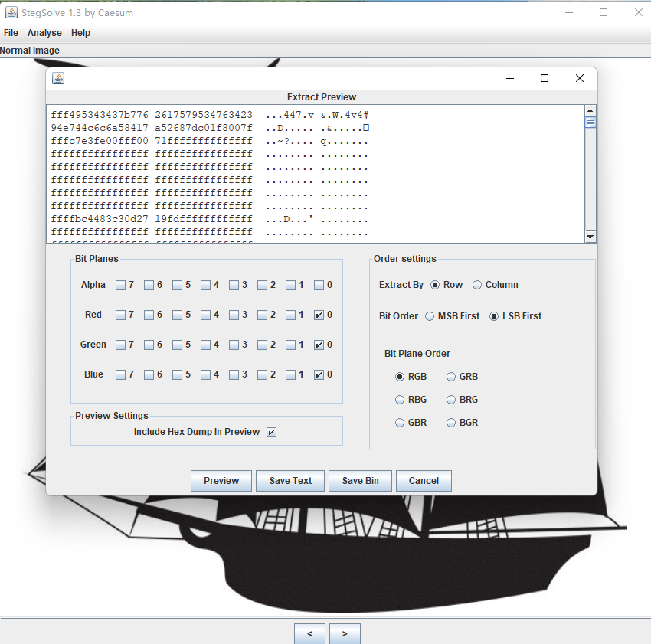Check the Alpha bit 7 checkbox
This screenshot has height=644, width=651.
[120, 286]
